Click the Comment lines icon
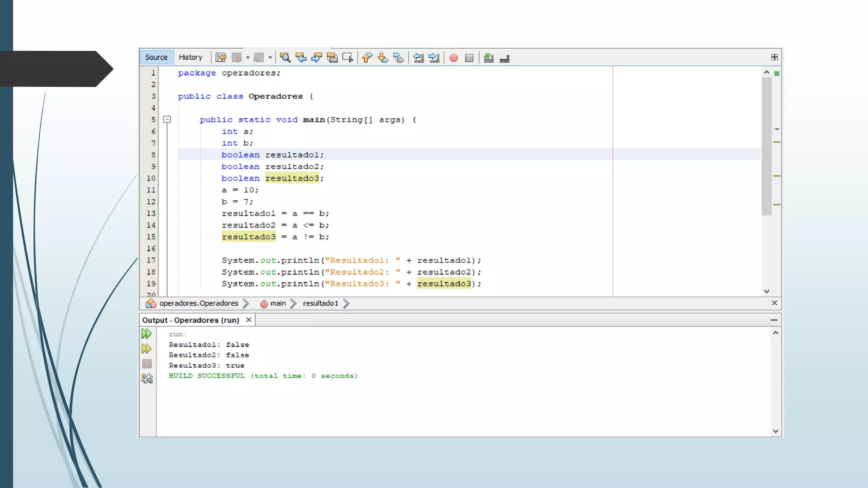Screen dimensions: 868x488 tap(489, 58)
